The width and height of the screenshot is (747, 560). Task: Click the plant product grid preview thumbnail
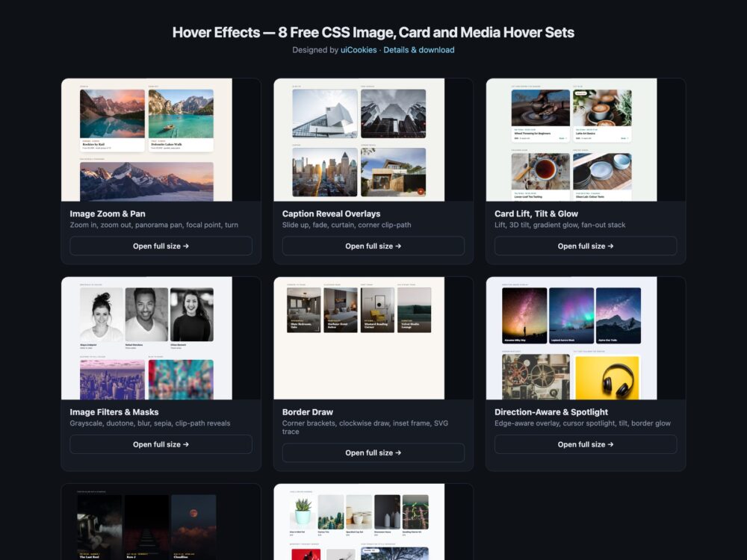pyautogui.click(x=373, y=522)
